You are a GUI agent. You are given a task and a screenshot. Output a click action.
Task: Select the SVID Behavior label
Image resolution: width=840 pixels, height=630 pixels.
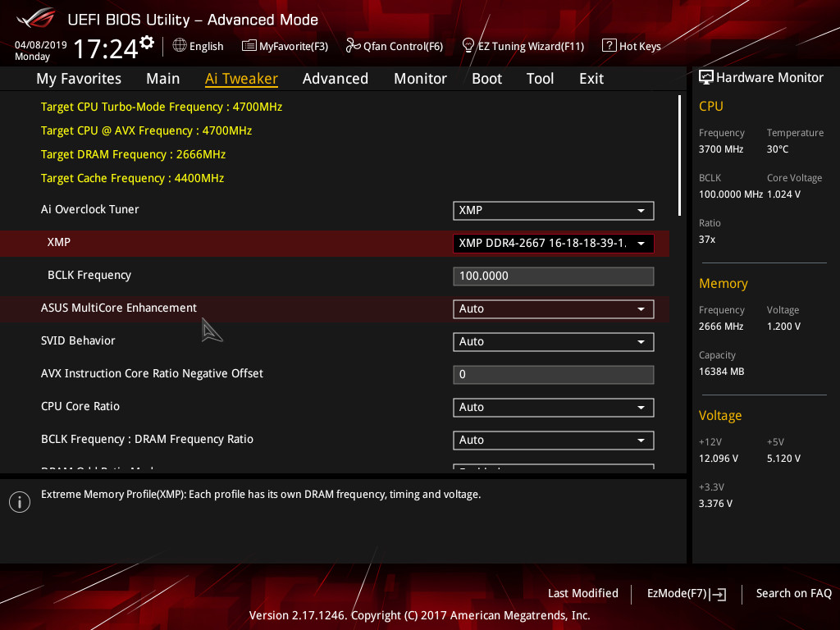pos(78,340)
